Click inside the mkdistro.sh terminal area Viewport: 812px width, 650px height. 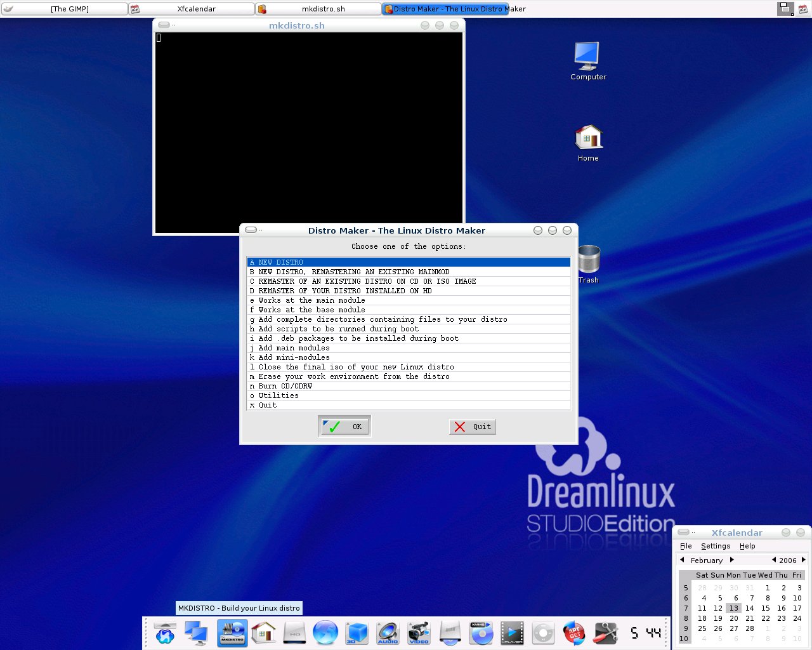click(x=309, y=133)
